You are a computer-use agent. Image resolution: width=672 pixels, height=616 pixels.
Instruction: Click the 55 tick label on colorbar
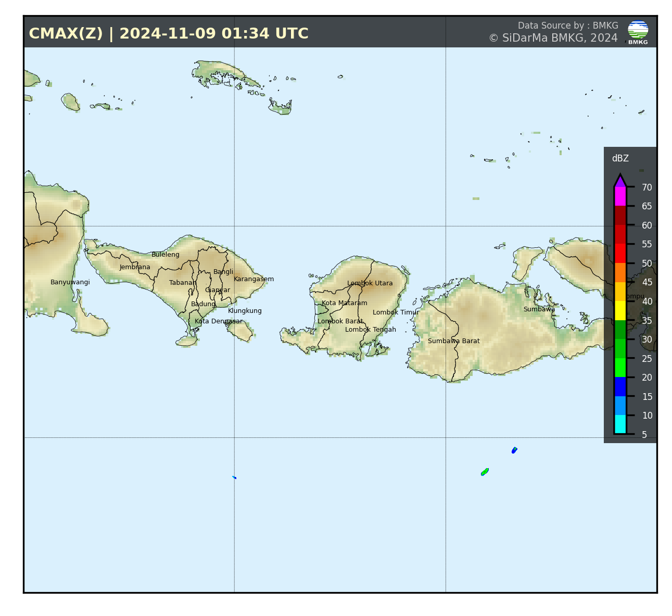(x=646, y=244)
